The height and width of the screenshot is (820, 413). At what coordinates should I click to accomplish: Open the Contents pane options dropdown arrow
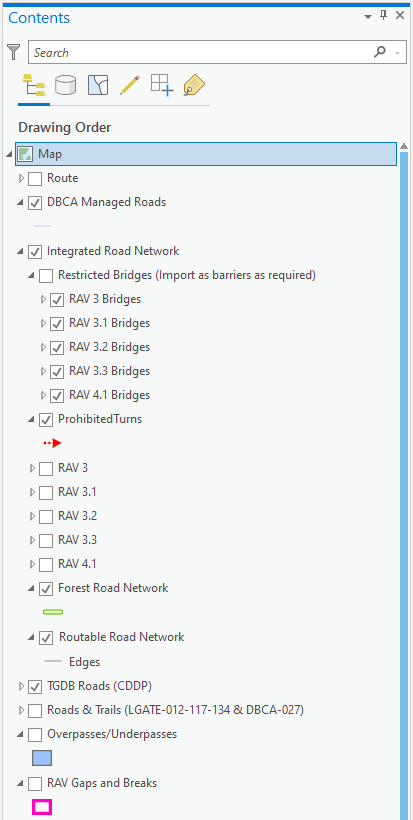368,16
